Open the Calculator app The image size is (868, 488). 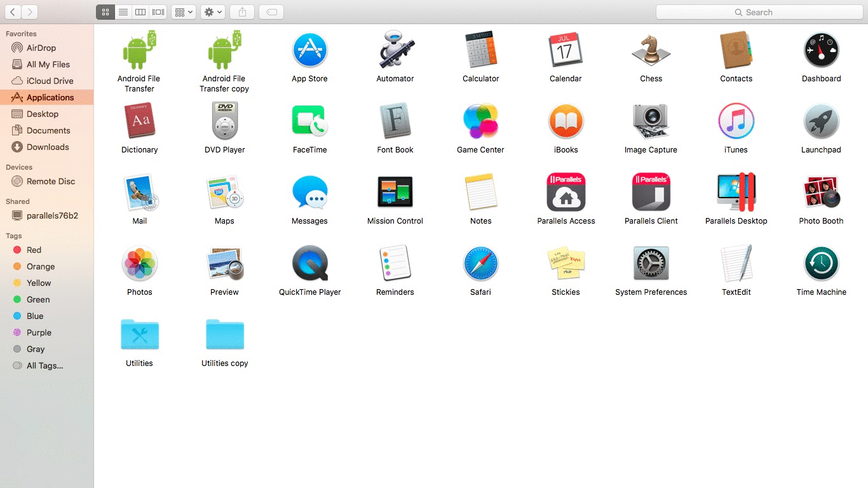(x=480, y=50)
